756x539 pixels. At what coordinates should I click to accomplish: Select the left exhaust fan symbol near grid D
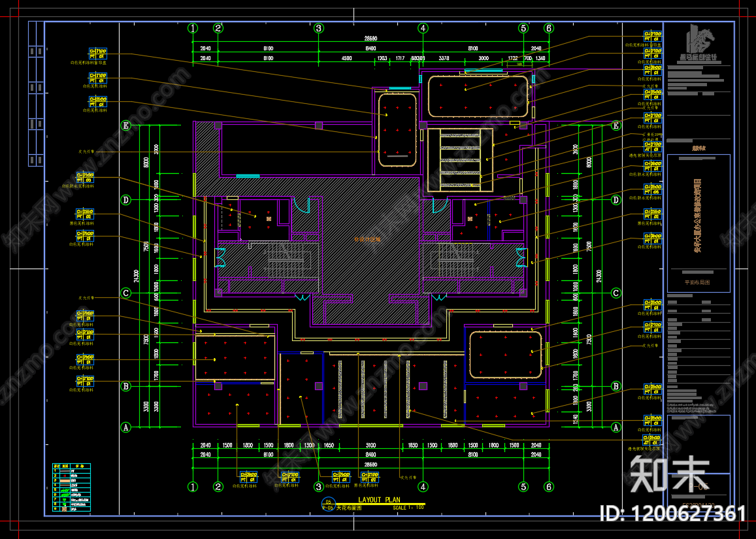(269, 218)
